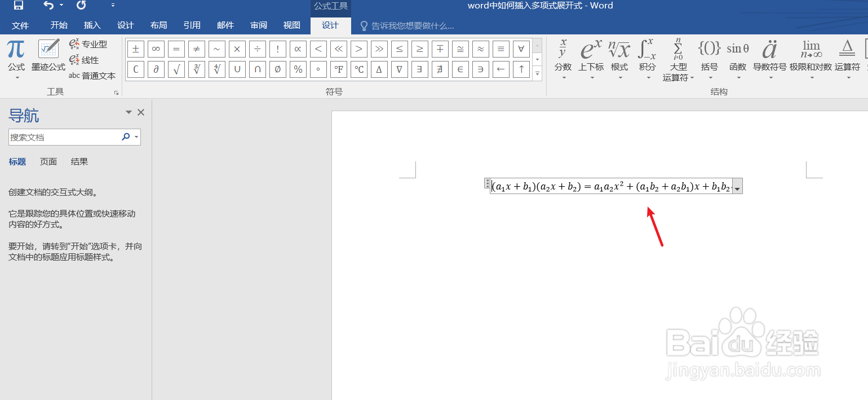Insert the proportional-to symbol
Viewport: 868px width, 400px height.
(x=298, y=49)
